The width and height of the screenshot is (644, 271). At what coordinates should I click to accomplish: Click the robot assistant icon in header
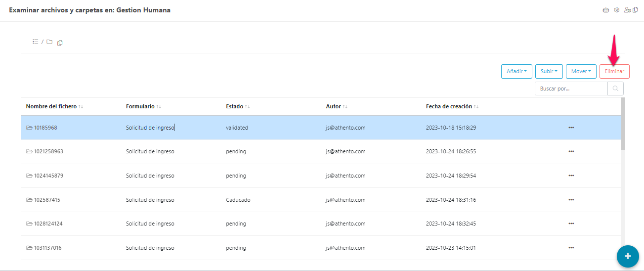tap(605, 10)
